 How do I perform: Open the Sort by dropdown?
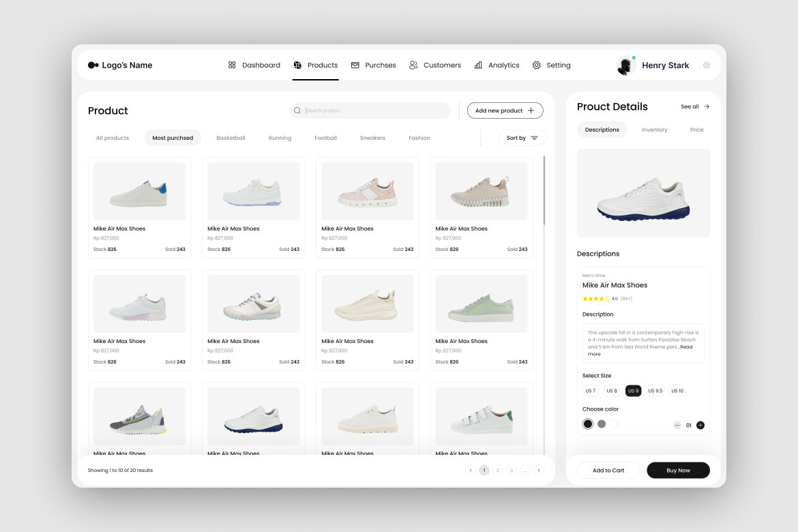click(522, 138)
